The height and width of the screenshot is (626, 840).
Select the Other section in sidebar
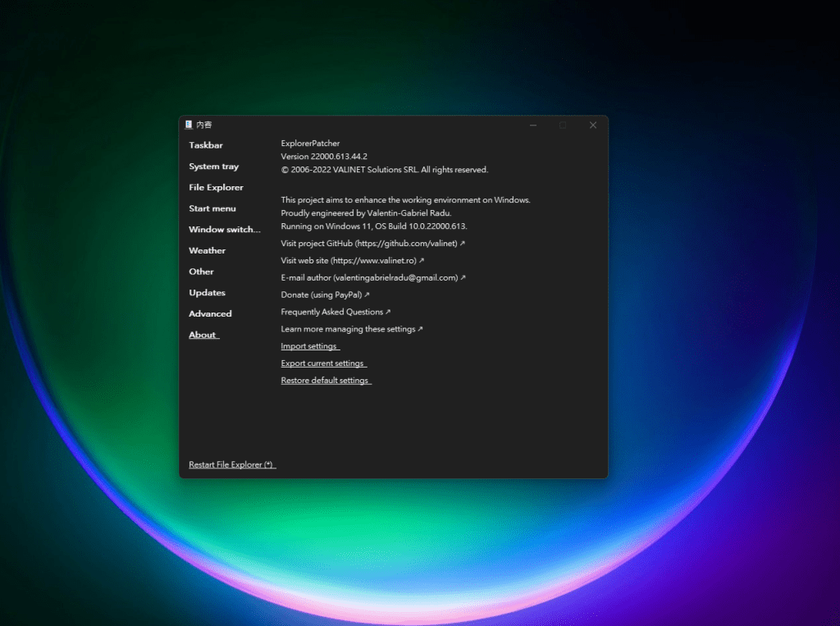pos(201,272)
